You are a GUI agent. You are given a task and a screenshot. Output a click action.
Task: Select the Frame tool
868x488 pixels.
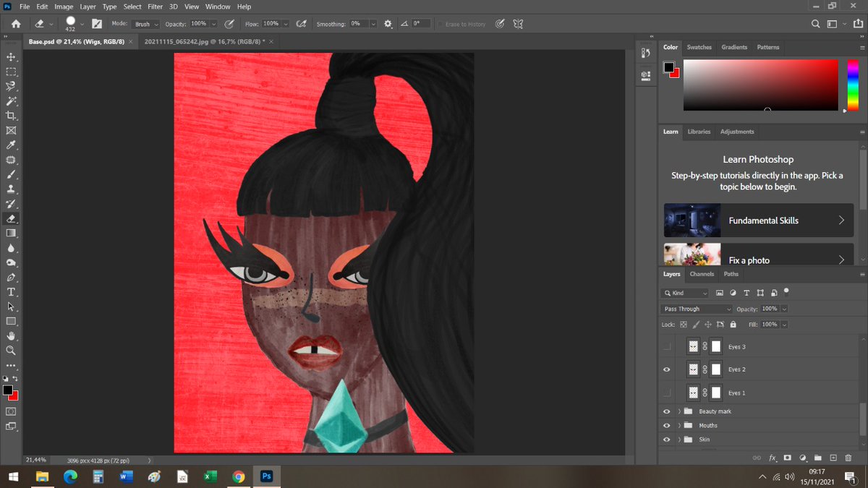click(11, 131)
